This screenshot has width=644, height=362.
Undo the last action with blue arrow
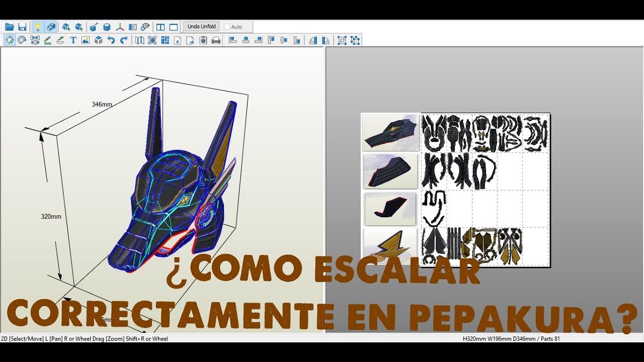(x=111, y=40)
